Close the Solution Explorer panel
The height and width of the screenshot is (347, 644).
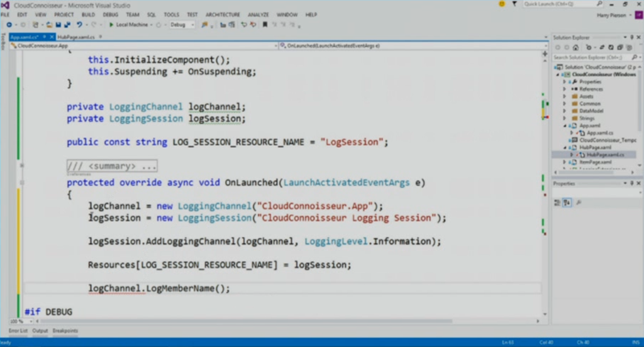pyautogui.click(x=639, y=37)
